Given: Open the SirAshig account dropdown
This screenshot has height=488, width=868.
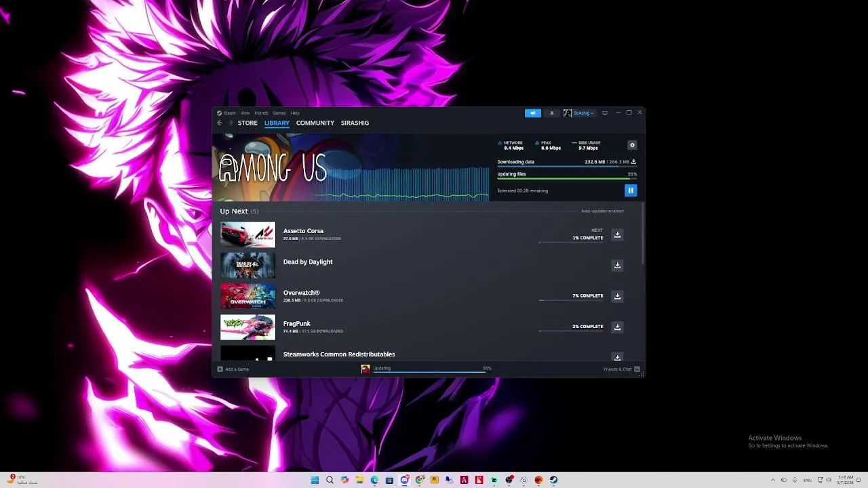Looking at the screenshot, I should pos(578,113).
